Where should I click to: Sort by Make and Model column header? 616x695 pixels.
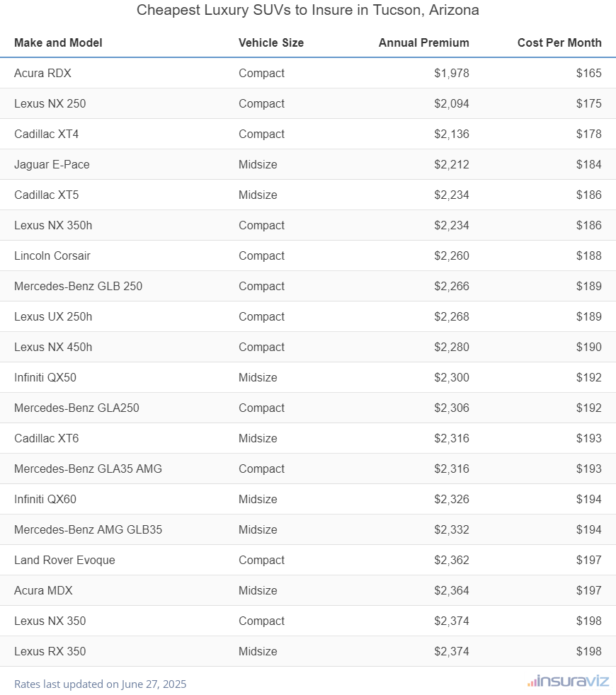(x=58, y=42)
